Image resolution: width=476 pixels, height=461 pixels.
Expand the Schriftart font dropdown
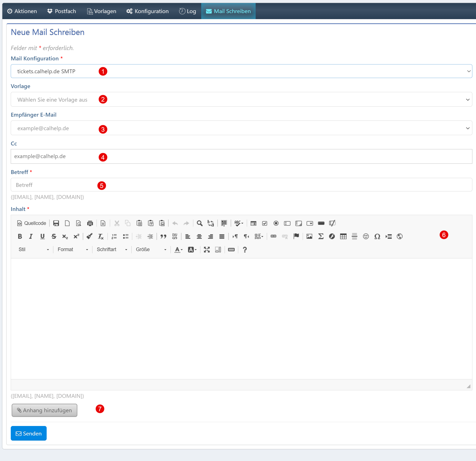[112, 249]
